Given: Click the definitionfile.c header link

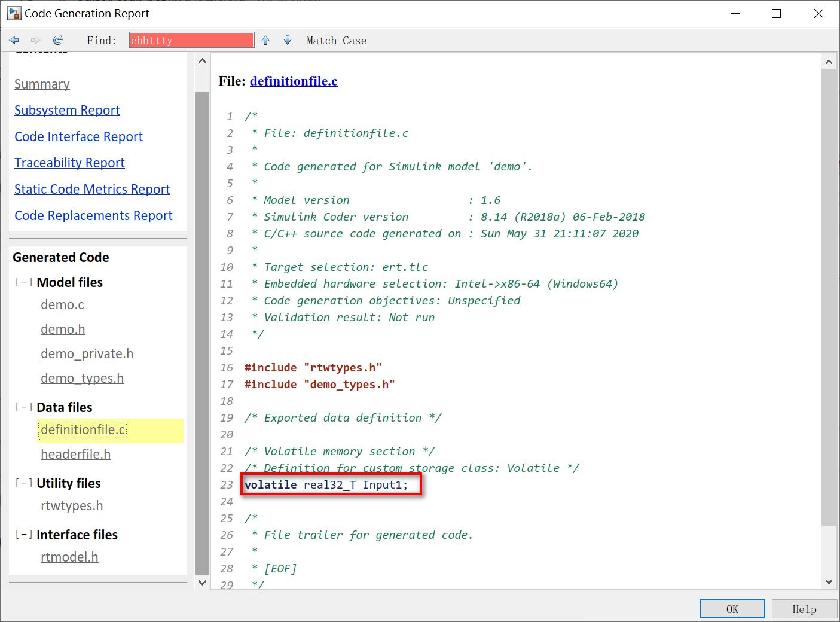Looking at the screenshot, I should [294, 81].
